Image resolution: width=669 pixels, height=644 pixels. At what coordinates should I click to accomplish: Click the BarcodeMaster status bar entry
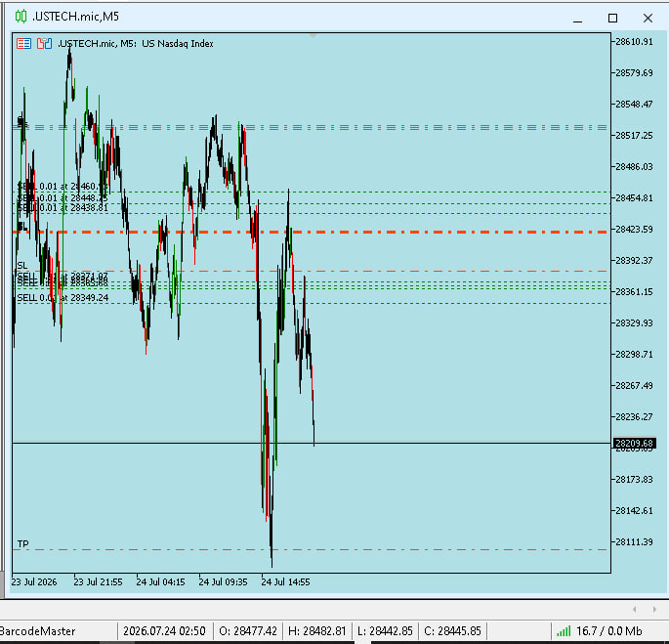[37, 630]
